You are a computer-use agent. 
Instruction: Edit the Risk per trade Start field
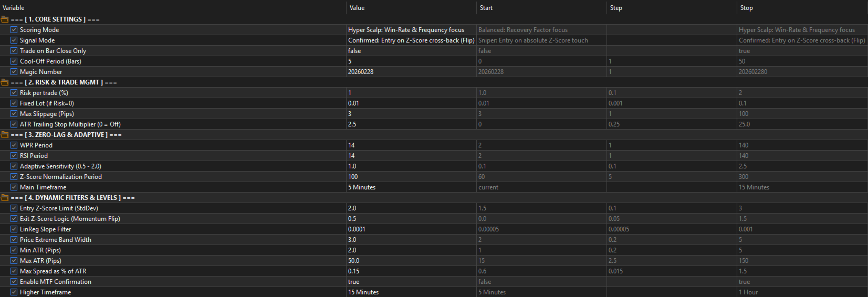coord(541,93)
